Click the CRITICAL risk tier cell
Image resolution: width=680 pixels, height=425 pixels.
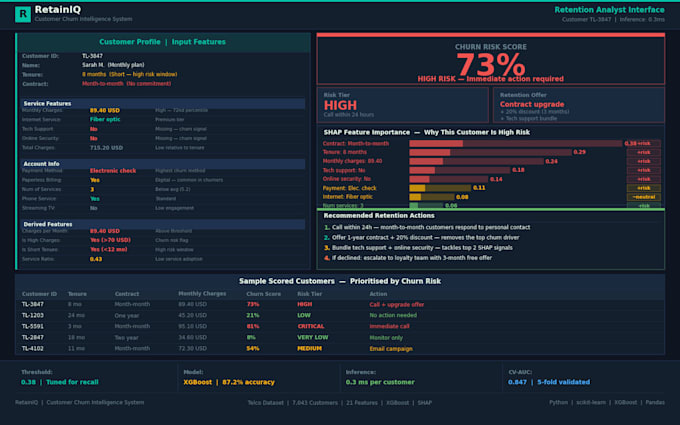point(311,327)
